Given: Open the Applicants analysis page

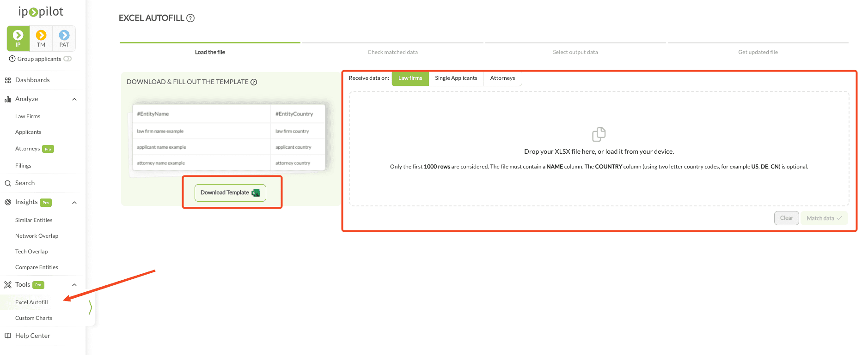Looking at the screenshot, I should 28,132.
